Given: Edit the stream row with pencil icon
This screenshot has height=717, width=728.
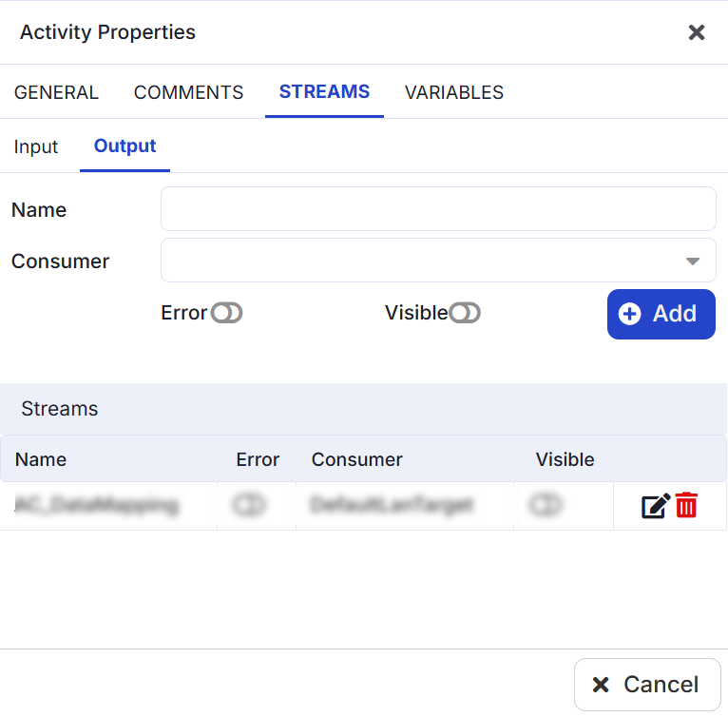Looking at the screenshot, I should click(656, 506).
